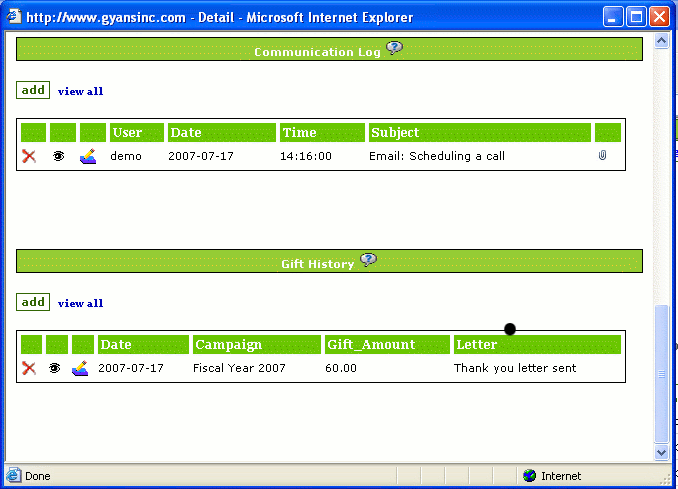
Task: Delete the Fiscal Year 2007 gift record
Action: (29, 368)
